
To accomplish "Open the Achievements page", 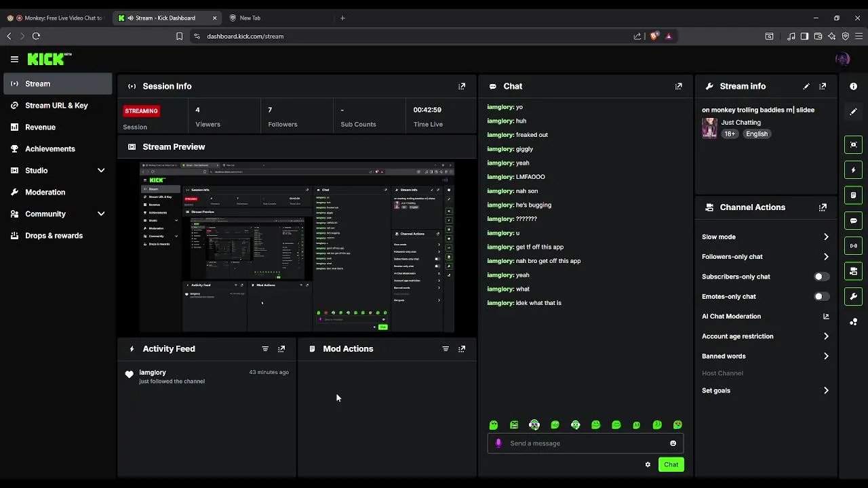I will coord(58,148).
